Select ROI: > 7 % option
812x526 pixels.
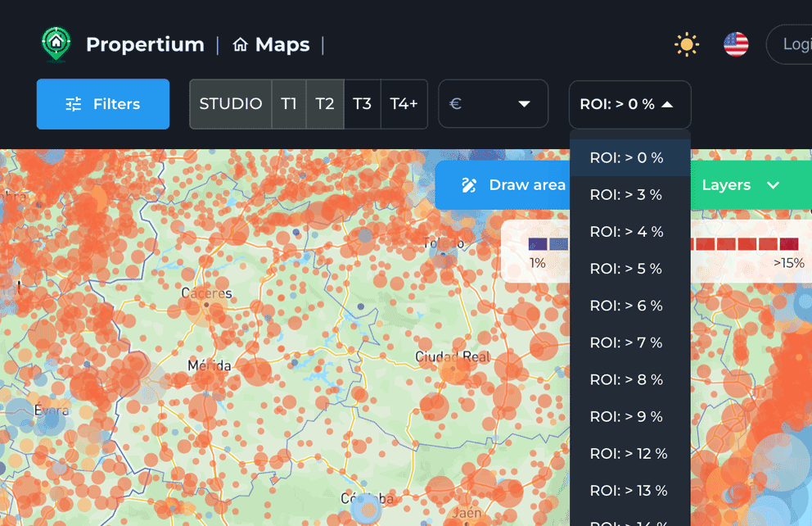point(630,342)
